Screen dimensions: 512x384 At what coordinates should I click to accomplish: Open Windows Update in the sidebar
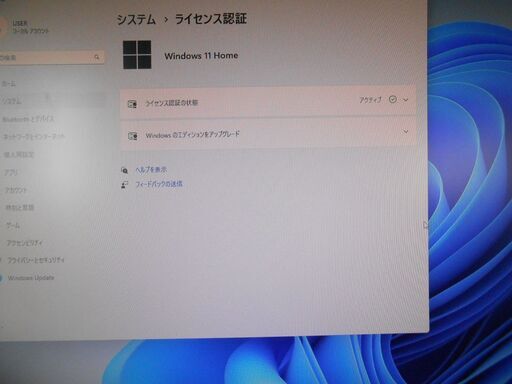(31, 278)
